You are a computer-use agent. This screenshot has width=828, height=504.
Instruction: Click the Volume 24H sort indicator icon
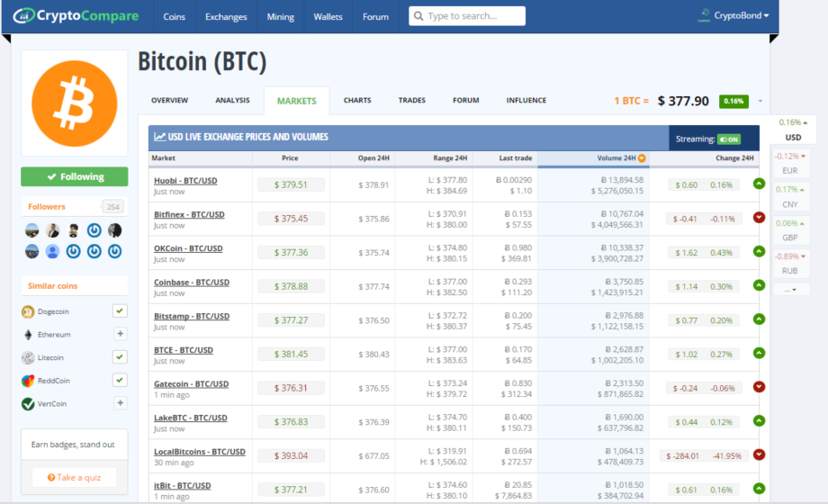pyautogui.click(x=642, y=158)
